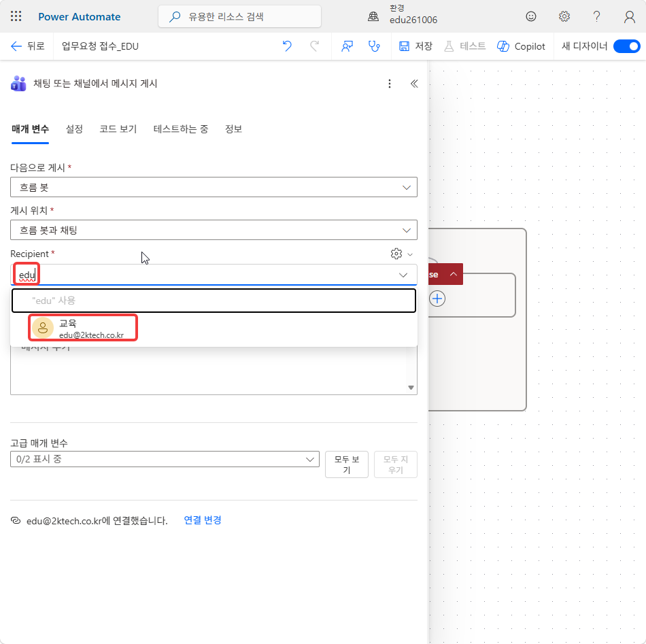Expand the Recipient dropdown chevron
Image resolution: width=646 pixels, height=644 pixels.
point(403,275)
